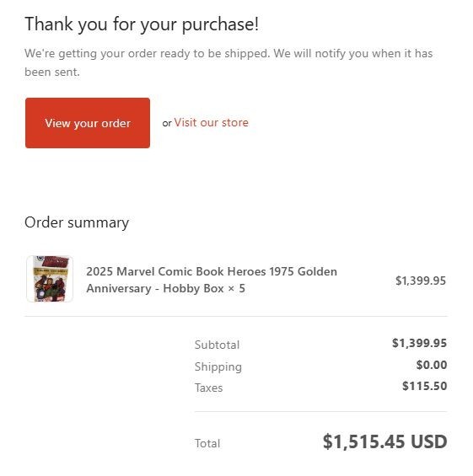Select the Marvel Hobby Box product thumbnail
This screenshot has height=476, width=473.
click(x=50, y=279)
